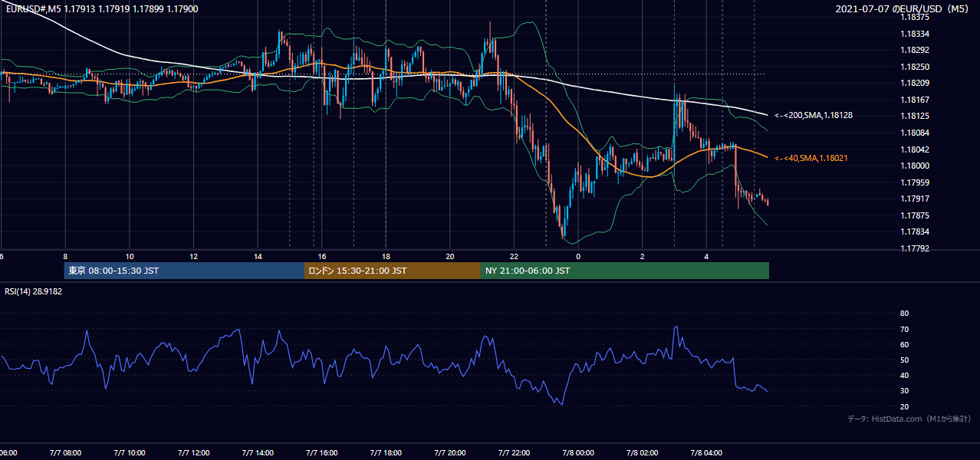
Task: Click hour label 20 on the candlestick hour axis
Action: (450, 257)
